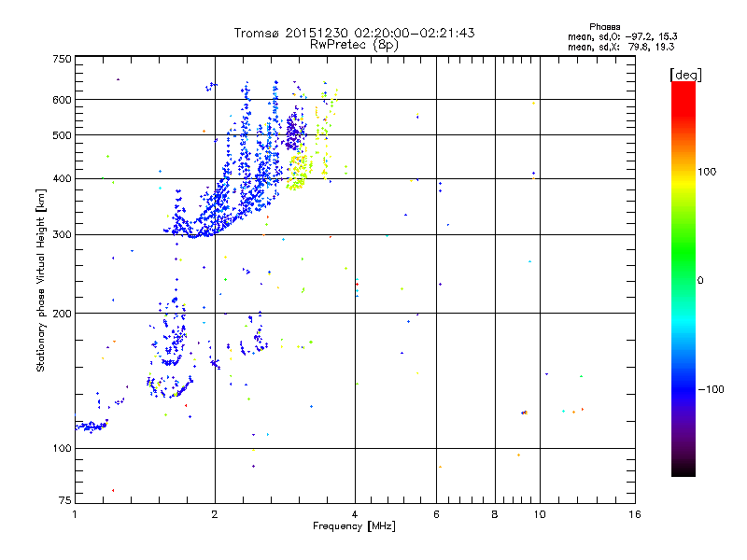Click the colorbar label '100'
Screen dimensions: 747x560
[707, 172]
